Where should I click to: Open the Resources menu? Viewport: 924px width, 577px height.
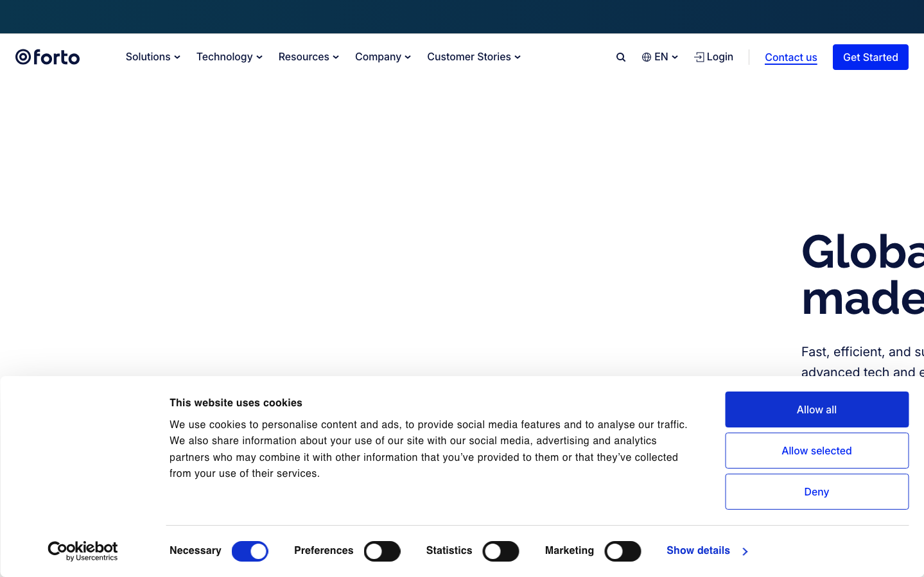[x=308, y=57]
